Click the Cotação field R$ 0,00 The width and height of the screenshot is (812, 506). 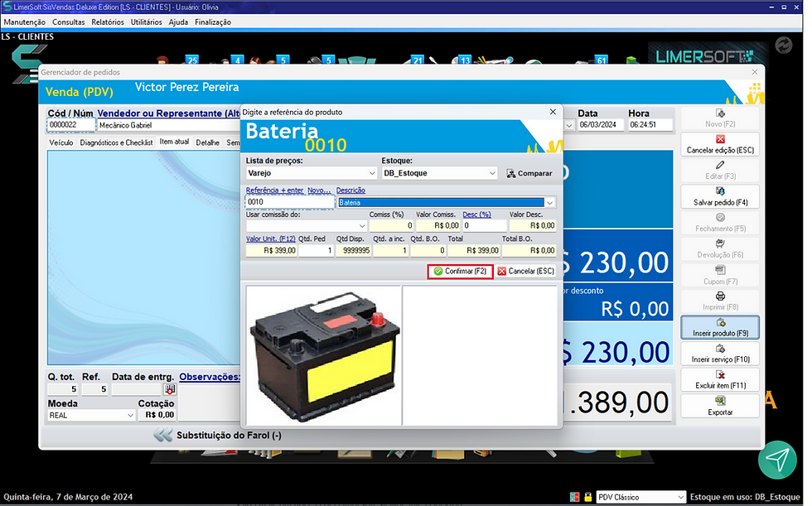tap(157, 415)
